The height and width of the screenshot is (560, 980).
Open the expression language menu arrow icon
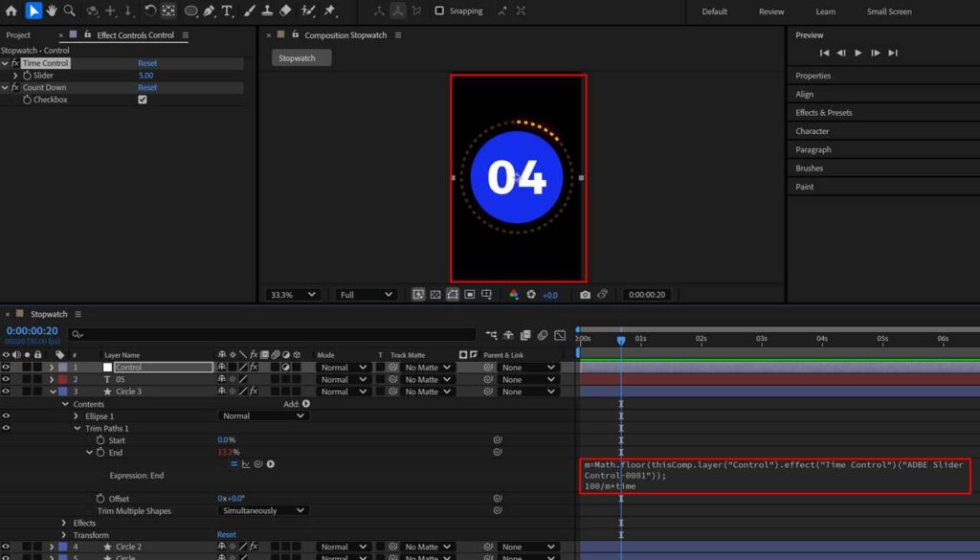pos(271,463)
